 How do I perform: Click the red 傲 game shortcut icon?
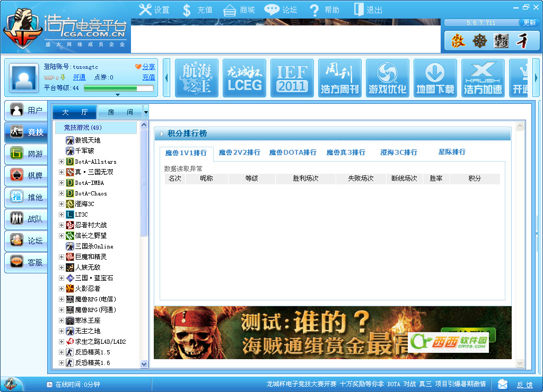pos(459,41)
